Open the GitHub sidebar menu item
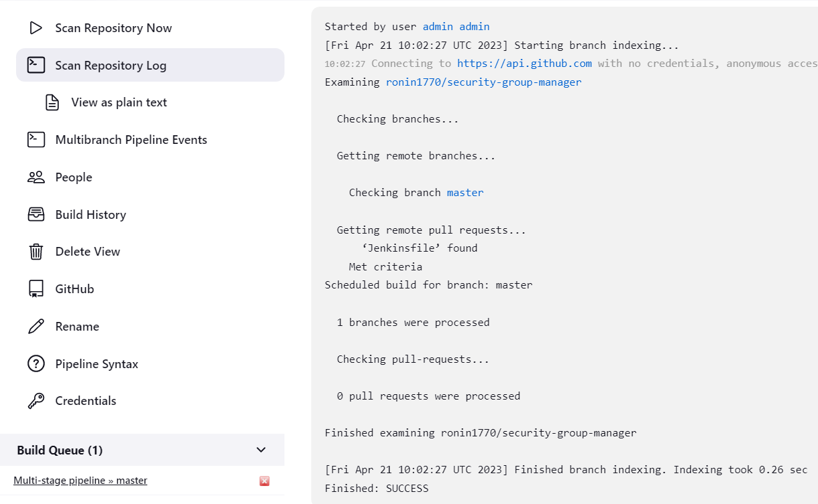This screenshot has width=818, height=504. [74, 289]
